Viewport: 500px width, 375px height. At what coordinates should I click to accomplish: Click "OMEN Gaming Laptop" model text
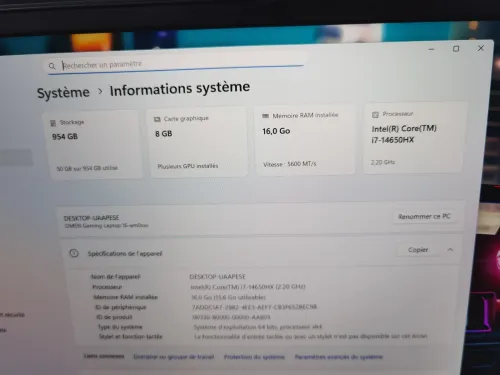pyautogui.click(x=106, y=226)
